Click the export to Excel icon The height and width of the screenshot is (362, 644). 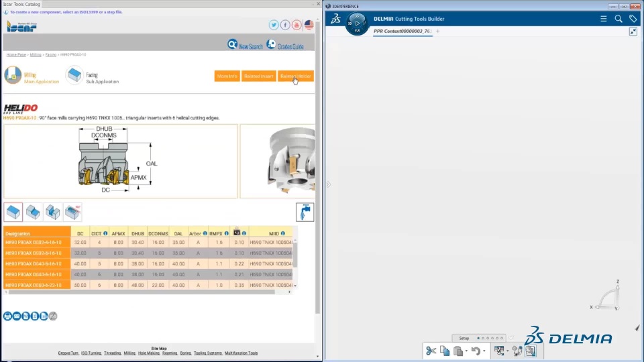[34, 316]
